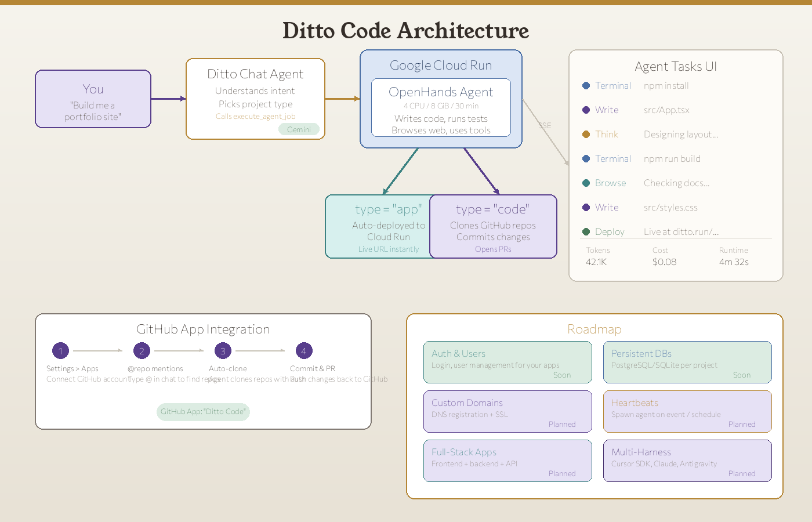Click the Agent Tasks UI heading
This screenshot has height=522, width=812.
676,67
